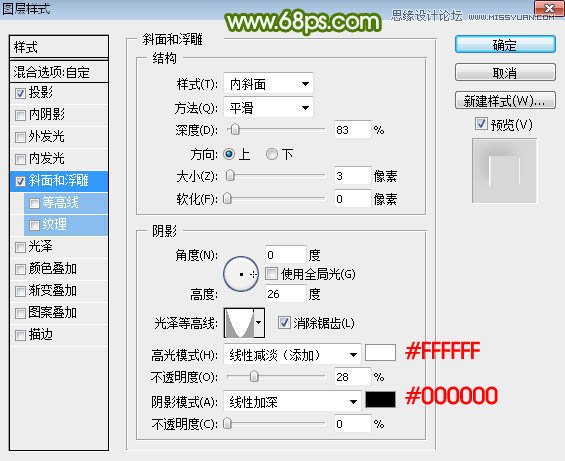Click the 取消 cancel button
The width and height of the screenshot is (565, 461).
click(505, 73)
